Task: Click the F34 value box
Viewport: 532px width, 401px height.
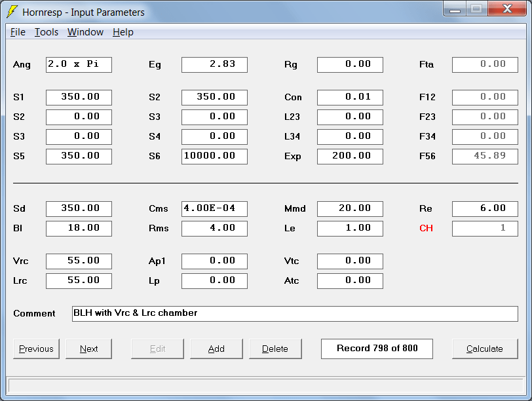Action: pos(485,137)
